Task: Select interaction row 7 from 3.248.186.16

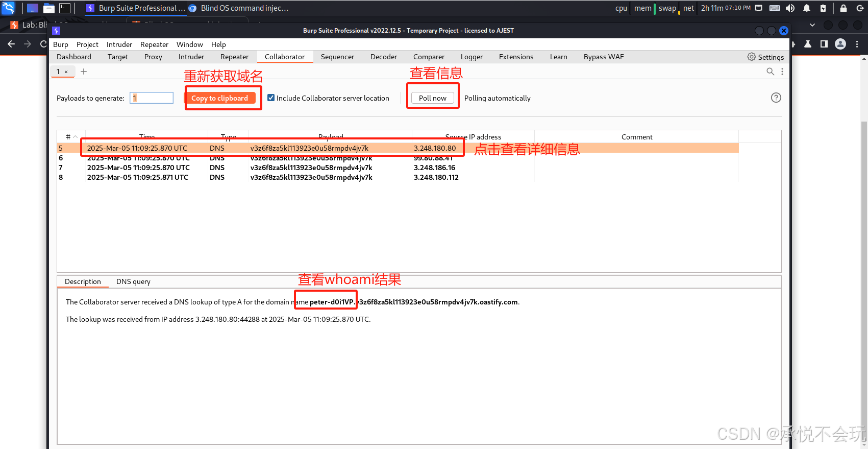Action: click(x=398, y=168)
